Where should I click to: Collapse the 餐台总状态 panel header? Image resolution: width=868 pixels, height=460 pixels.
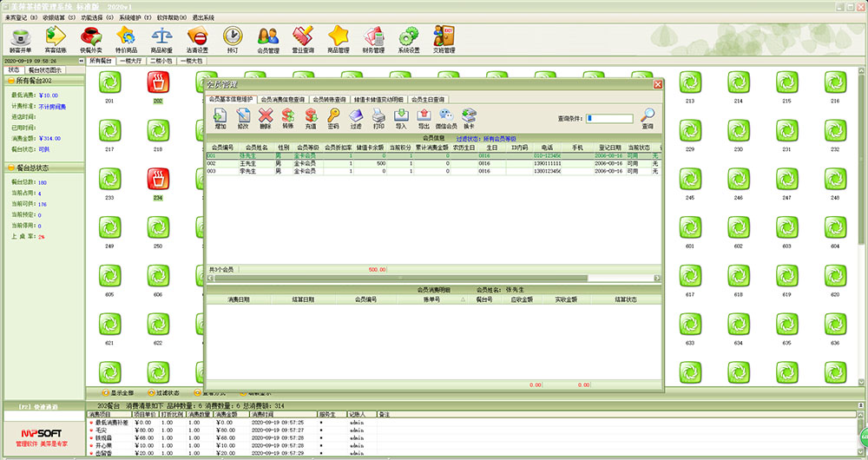tap(43, 168)
